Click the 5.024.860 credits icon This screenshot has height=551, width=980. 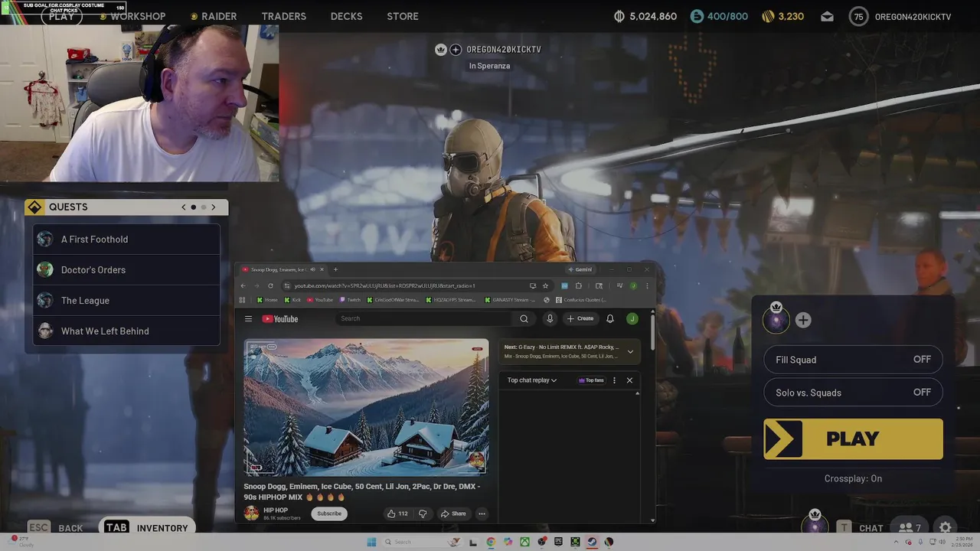[619, 16]
